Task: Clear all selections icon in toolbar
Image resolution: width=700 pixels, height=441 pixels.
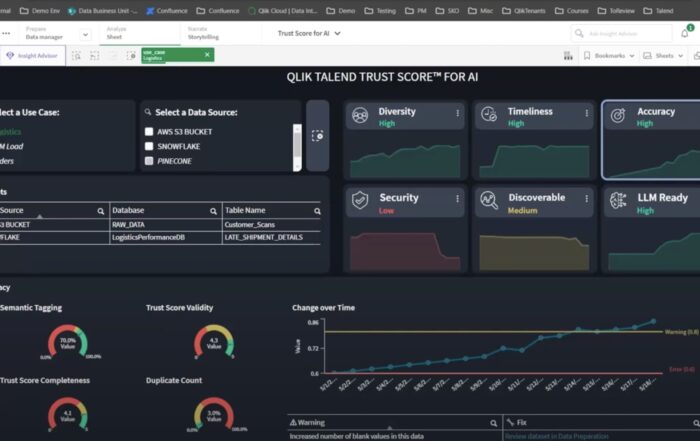Action: click(131, 56)
